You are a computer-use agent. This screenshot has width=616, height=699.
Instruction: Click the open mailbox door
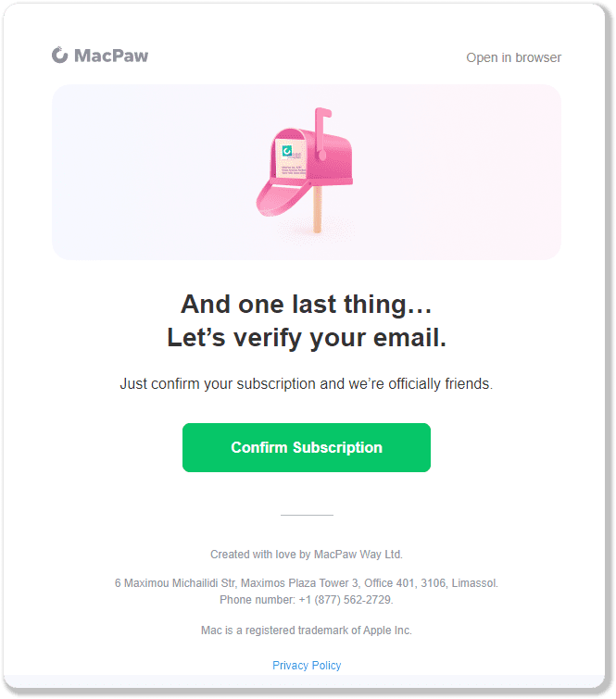click(x=278, y=192)
